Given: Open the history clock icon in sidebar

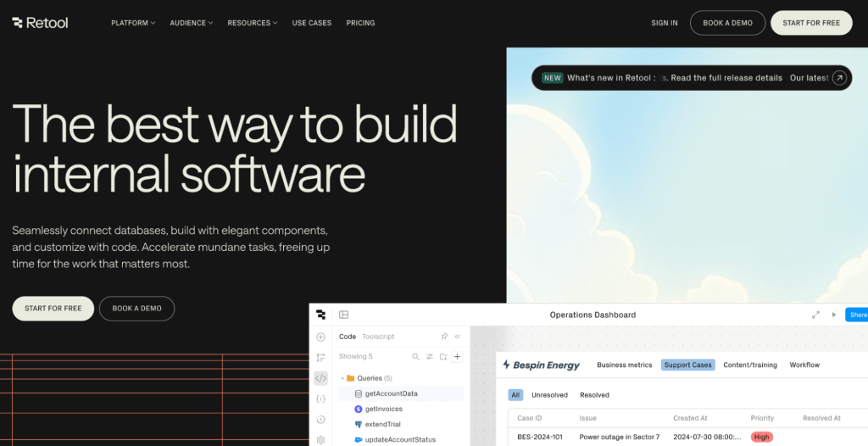Looking at the screenshot, I should point(320,420).
